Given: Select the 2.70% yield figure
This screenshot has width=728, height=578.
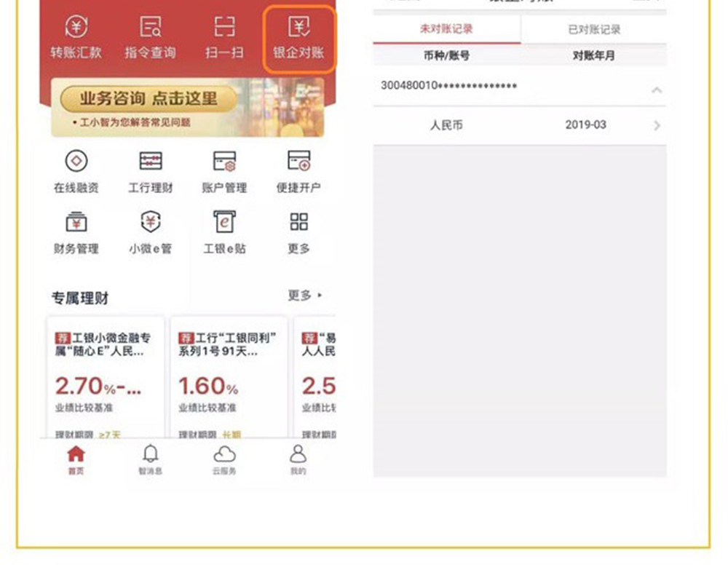Looking at the screenshot, I should (x=98, y=387).
